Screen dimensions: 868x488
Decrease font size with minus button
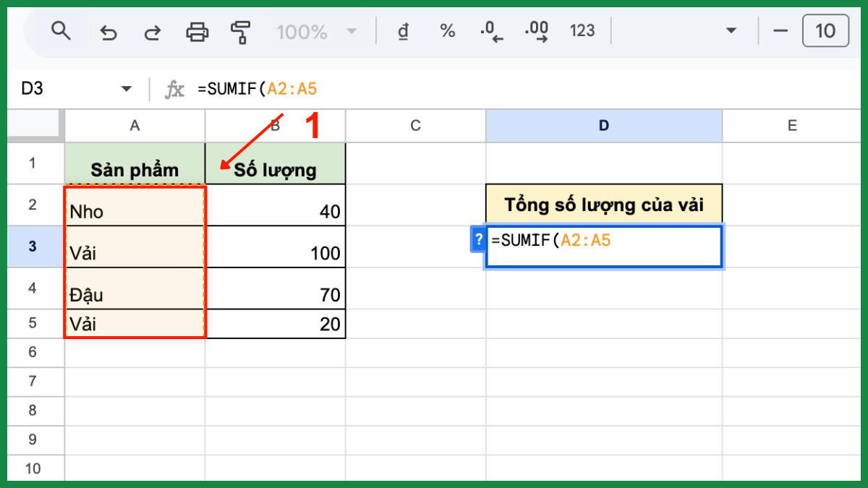[x=780, y=31]
